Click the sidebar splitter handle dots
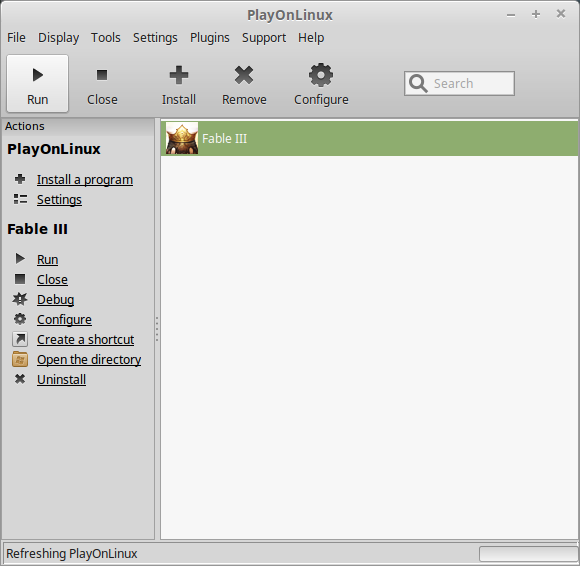The width and height of the screenshot is (580, 566). [x=157, y=329]
